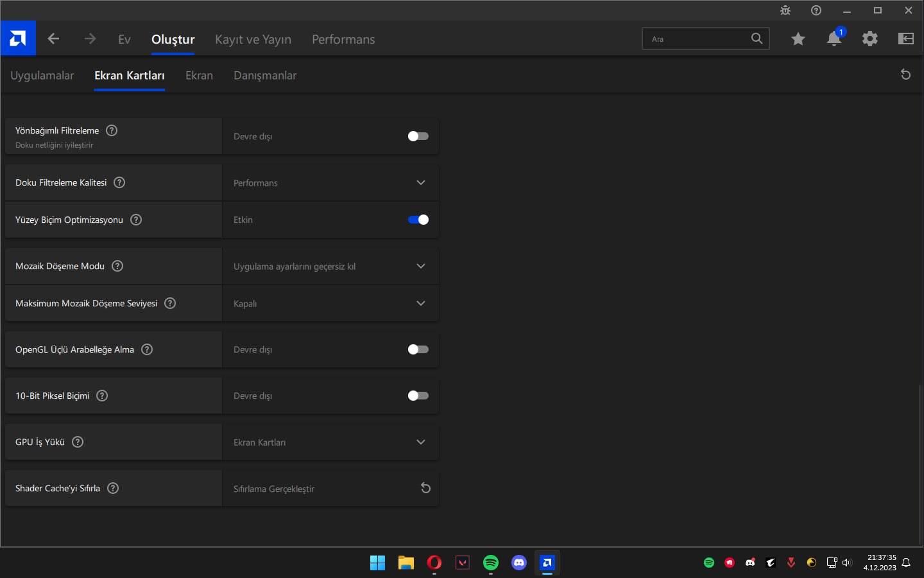
Task: Open settings gear icon
Action: (869, 39)
